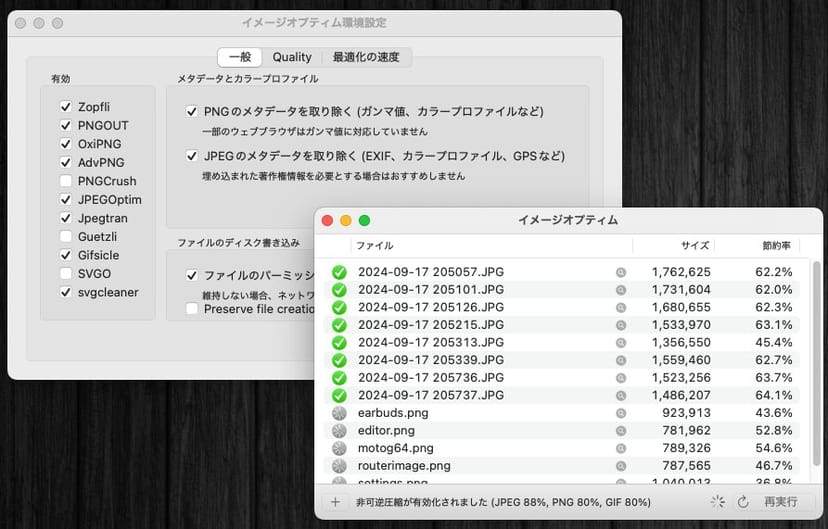Uncheck the JPEG metadata removal option
The image size is (828, 529).
[x=191, y=156]
